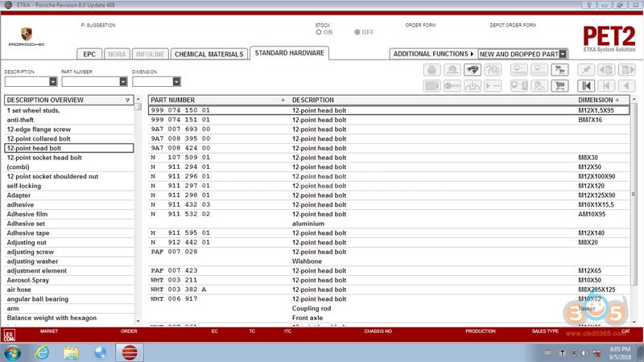The height and width of the screenshot is (362, 644).
Task: Select '12-point collared bolt' in overview
Action: 39,138
